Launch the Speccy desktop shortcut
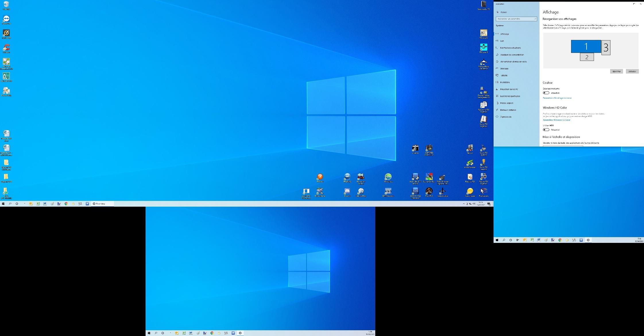Viewport: 644px width, 336px height. 470,148
